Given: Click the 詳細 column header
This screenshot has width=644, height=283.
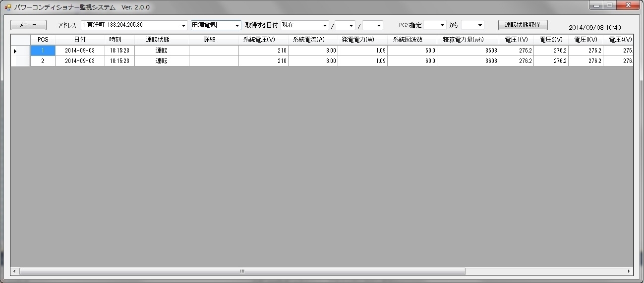Looking at the screenshot, I should click(x=214, y=40).
